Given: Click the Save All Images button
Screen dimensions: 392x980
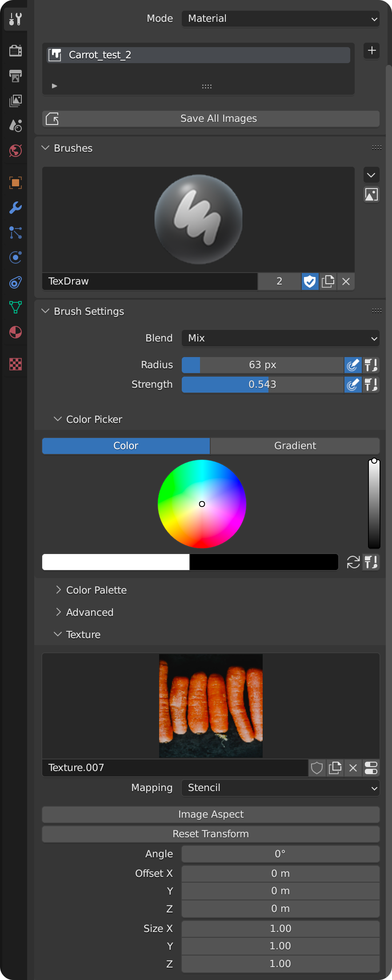Looking at the screenshot, I should (211, 119).
